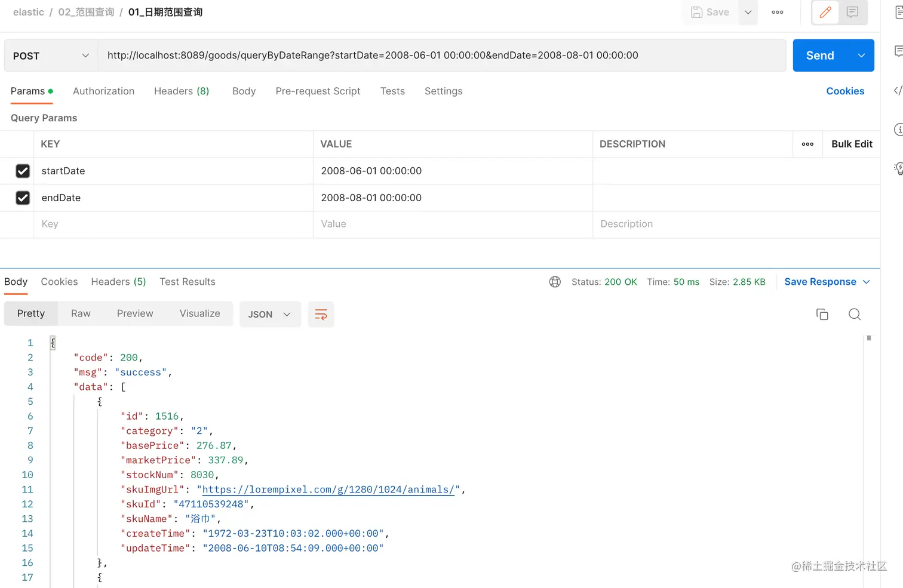
Task: Click the Send button
Action: point(820,56)
